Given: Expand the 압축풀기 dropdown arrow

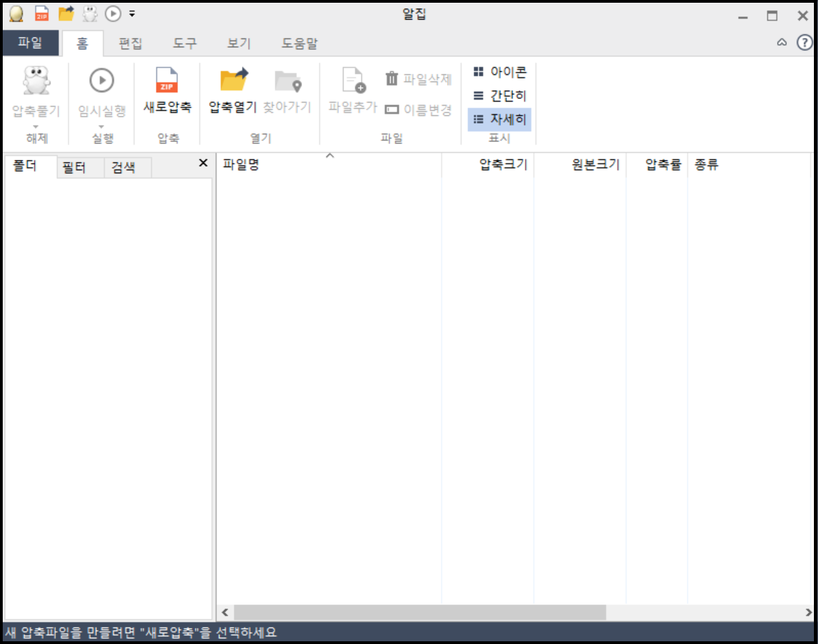Looking at the screenshot, I should pyautogui.click(x=36, y=127).
